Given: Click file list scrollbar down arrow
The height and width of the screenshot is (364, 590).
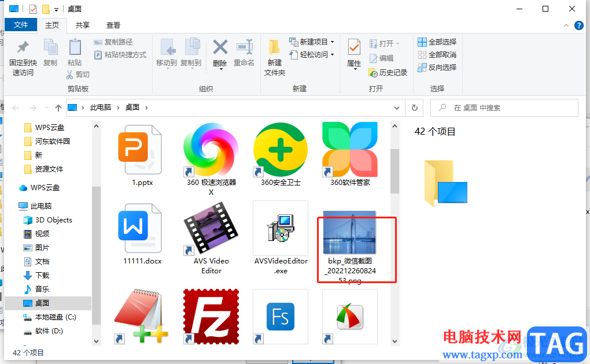Looking at the screenshot, I should point(394,341).
